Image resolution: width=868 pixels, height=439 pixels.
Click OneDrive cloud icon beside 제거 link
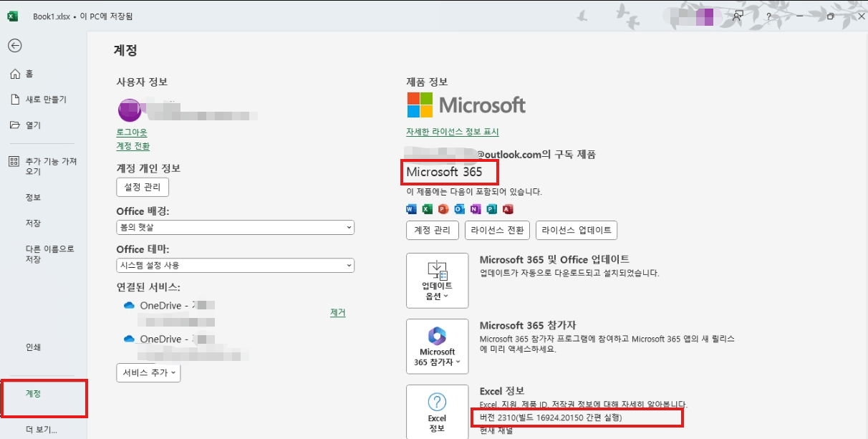click(x=129, y=305)
